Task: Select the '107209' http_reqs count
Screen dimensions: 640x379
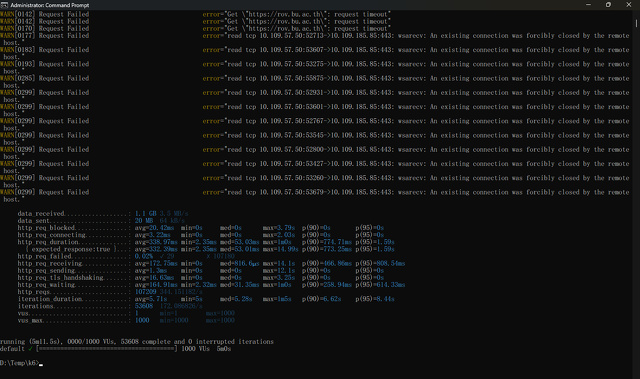Action: pos(145,292)
